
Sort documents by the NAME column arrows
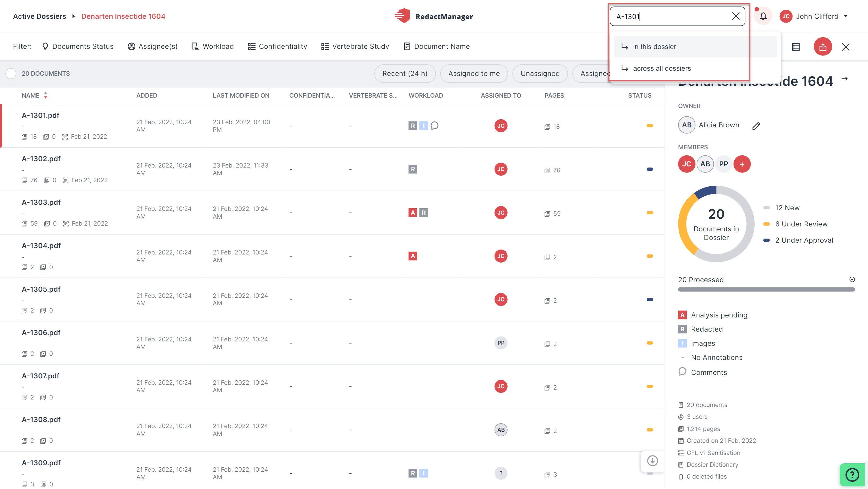point(46,95)
